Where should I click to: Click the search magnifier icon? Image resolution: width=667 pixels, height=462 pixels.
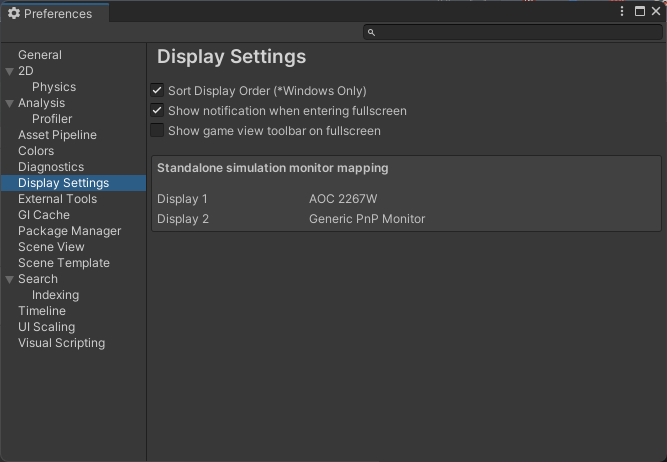pyautogui.click(x=371, y=33)
